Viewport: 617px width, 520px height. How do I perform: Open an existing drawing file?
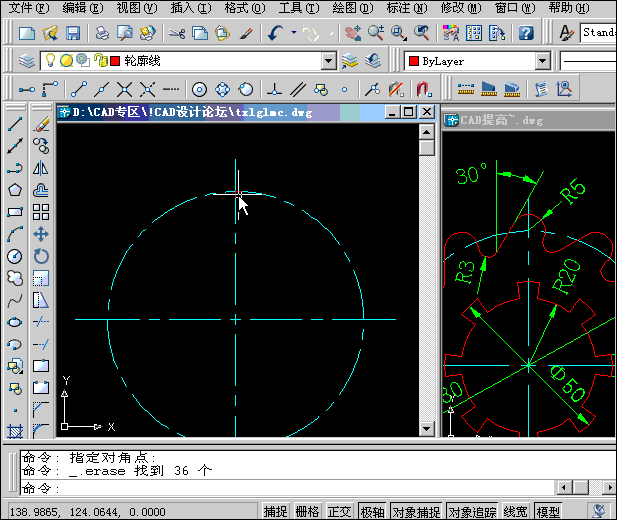[x=50, y=33]
